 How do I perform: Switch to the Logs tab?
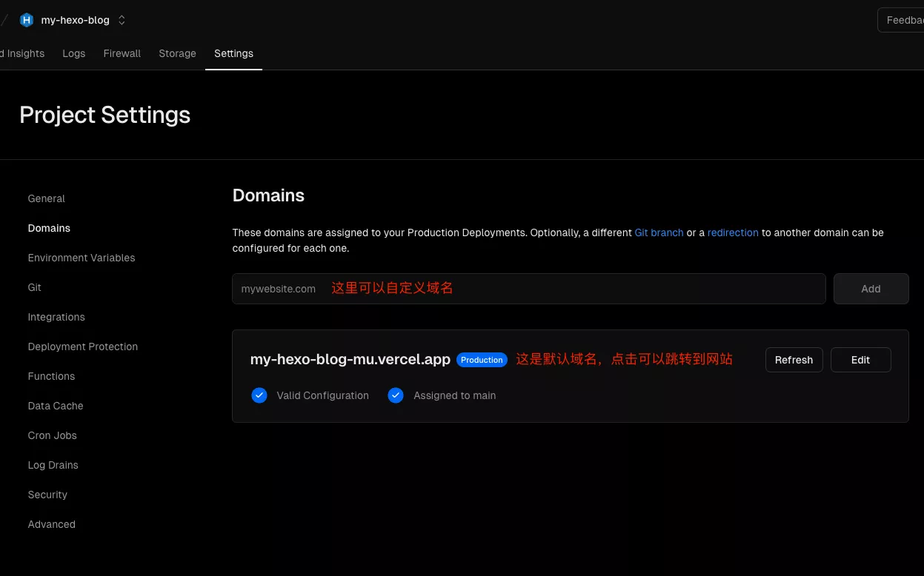click(x=74, y=53)
